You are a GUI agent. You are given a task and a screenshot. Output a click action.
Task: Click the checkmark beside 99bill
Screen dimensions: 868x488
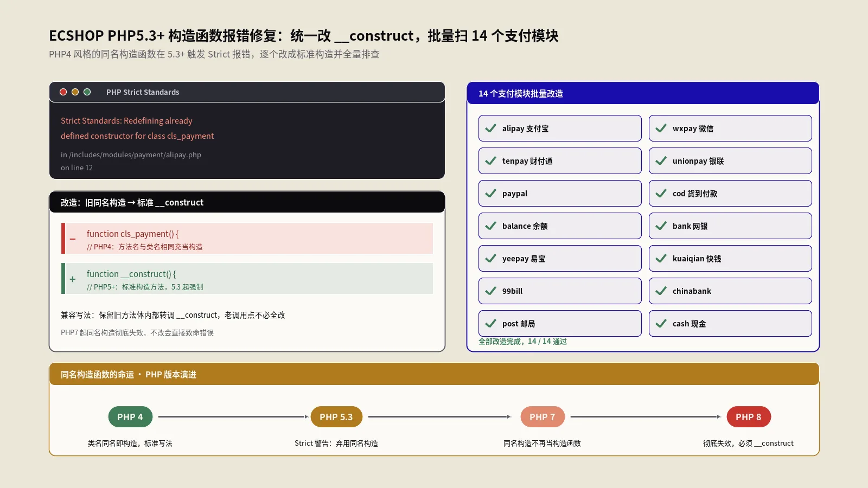490,291
